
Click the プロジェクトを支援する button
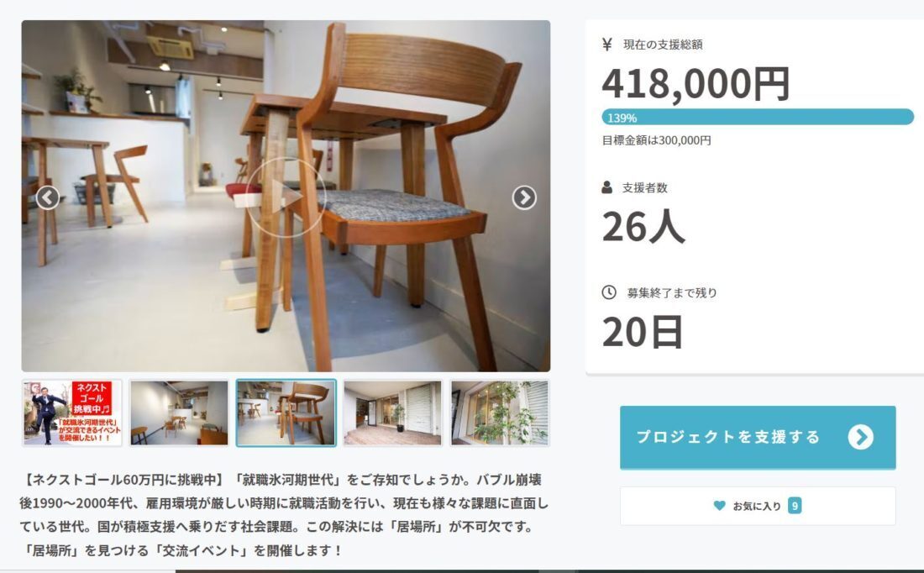[x=758, y=437]
